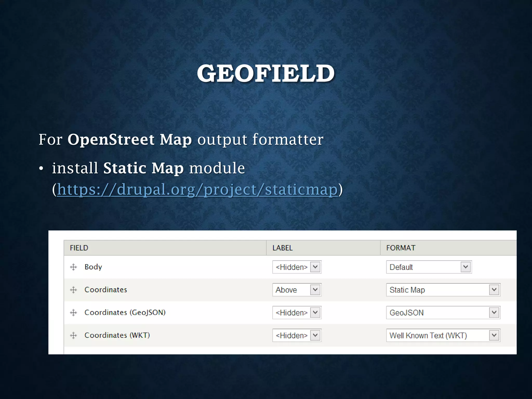Open the Static Map format dropdown
This screenshot has height=399, width=532.
443,290
